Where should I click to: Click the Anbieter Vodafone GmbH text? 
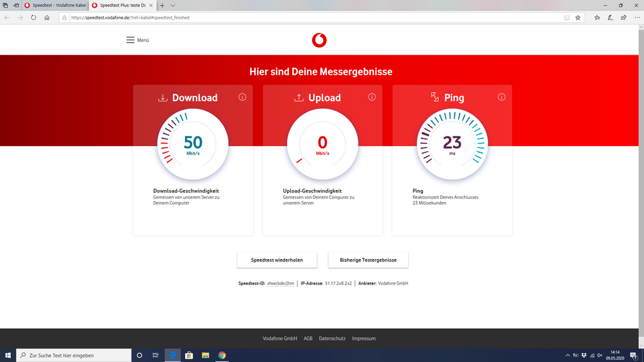pos(383,283)
